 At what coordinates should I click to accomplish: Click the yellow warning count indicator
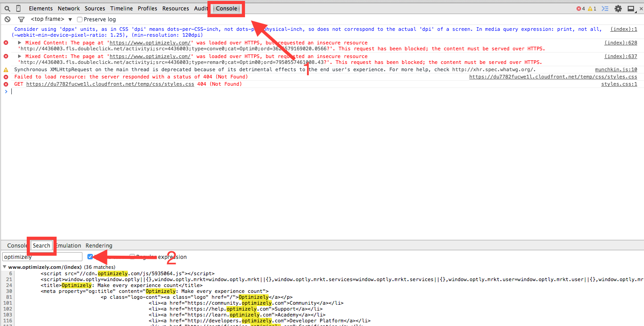click(592, 9)
